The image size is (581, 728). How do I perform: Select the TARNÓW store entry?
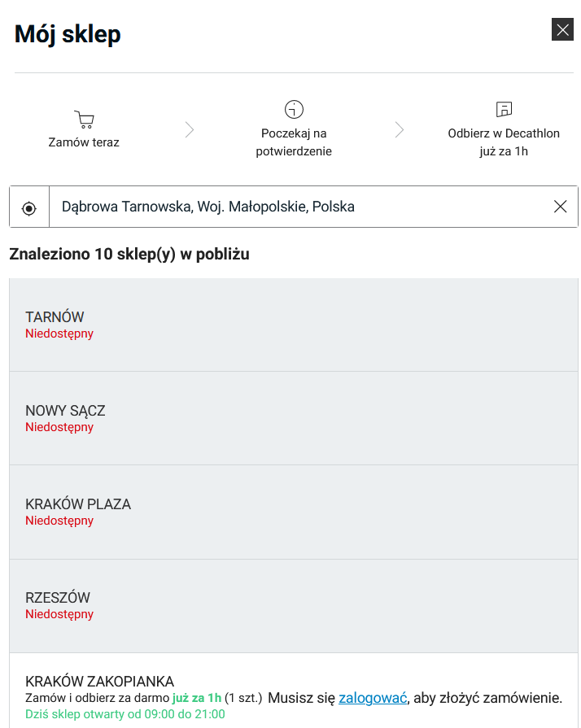[294, 325]
